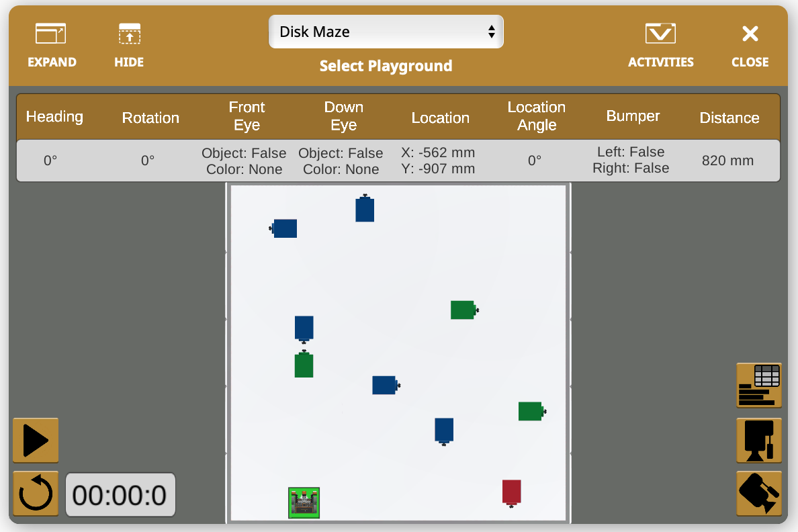
Task: Select the Heading column header
Action: coord(54,116)
